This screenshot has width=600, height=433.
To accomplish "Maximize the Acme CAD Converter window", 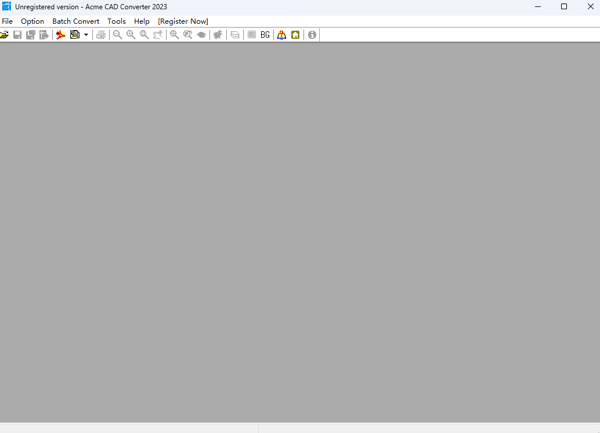I will [x=564, y=7].
